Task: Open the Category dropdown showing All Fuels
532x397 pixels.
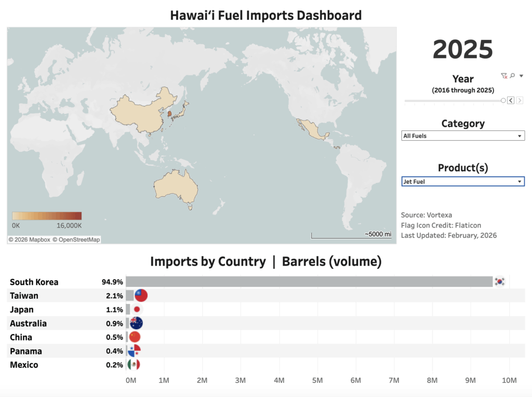Action: pyautogui.click(x=463, y=136)
